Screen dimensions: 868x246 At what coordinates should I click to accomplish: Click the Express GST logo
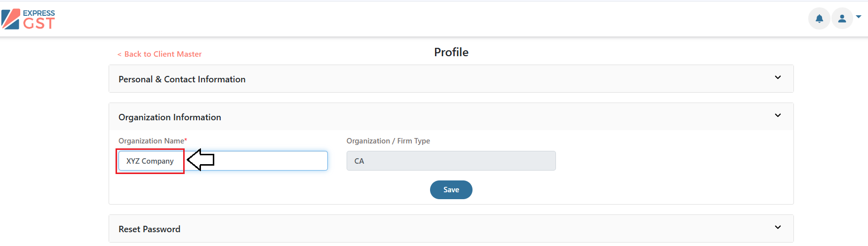[28, 19]
